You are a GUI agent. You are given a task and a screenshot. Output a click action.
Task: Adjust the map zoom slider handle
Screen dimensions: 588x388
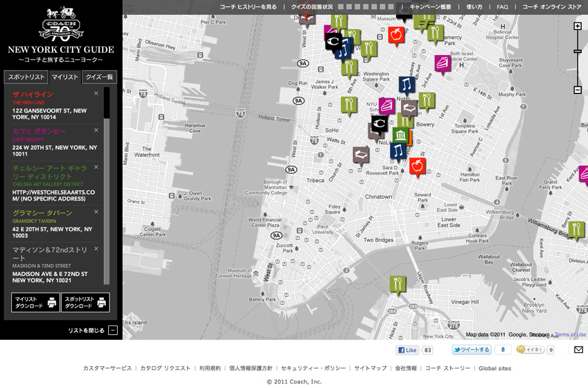pos(577,51)
